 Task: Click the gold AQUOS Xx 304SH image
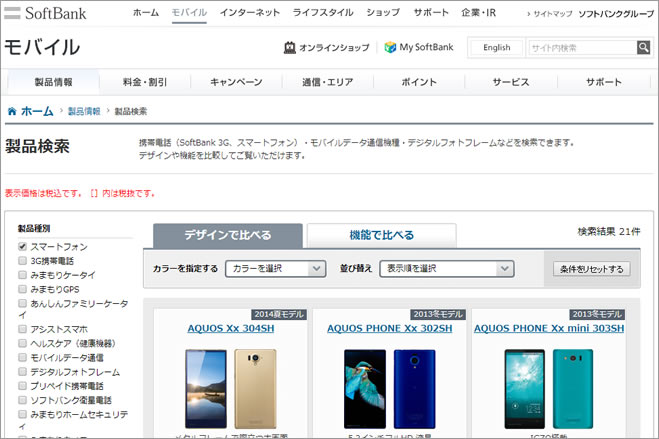tap(255, 389)
